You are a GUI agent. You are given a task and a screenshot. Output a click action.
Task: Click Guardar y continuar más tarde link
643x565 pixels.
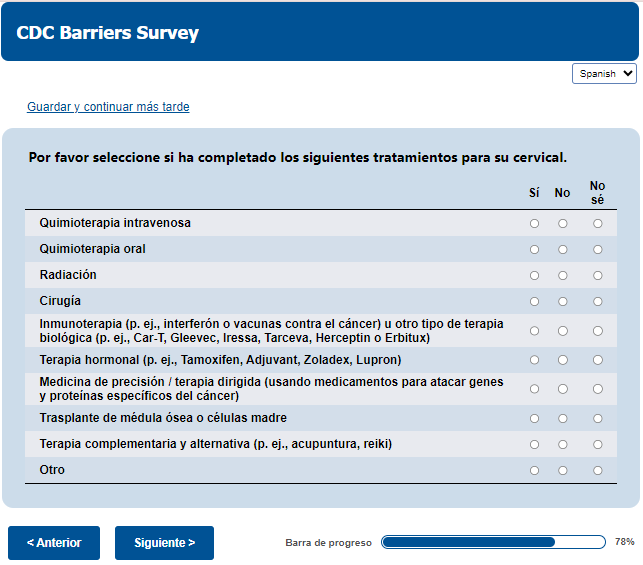(108, 107)
